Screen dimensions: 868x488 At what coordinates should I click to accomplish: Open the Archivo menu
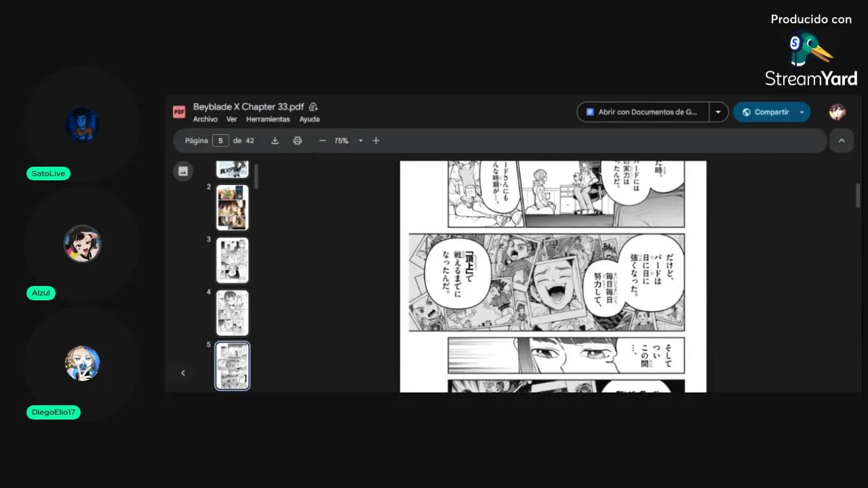pos(205,119)
